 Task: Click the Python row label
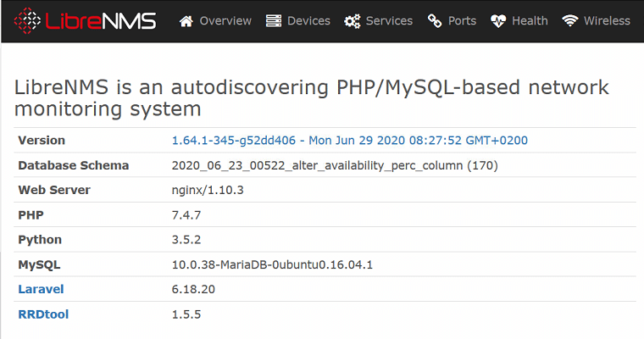point(40,240)
